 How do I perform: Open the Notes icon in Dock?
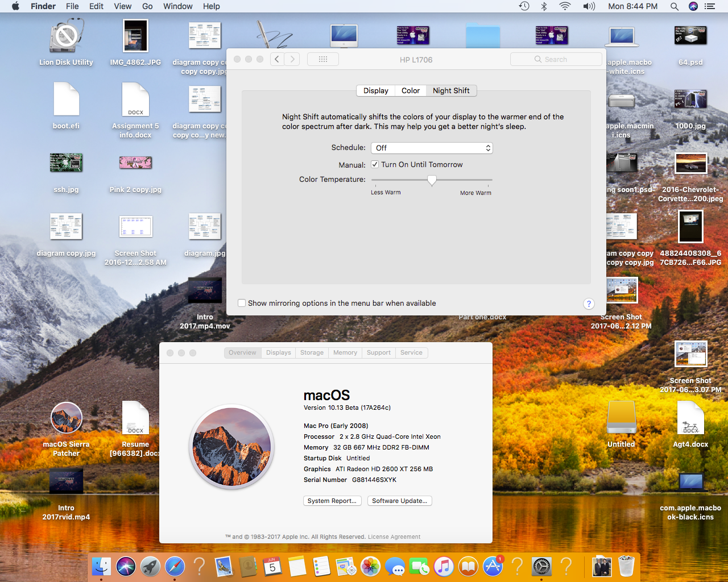297,567
